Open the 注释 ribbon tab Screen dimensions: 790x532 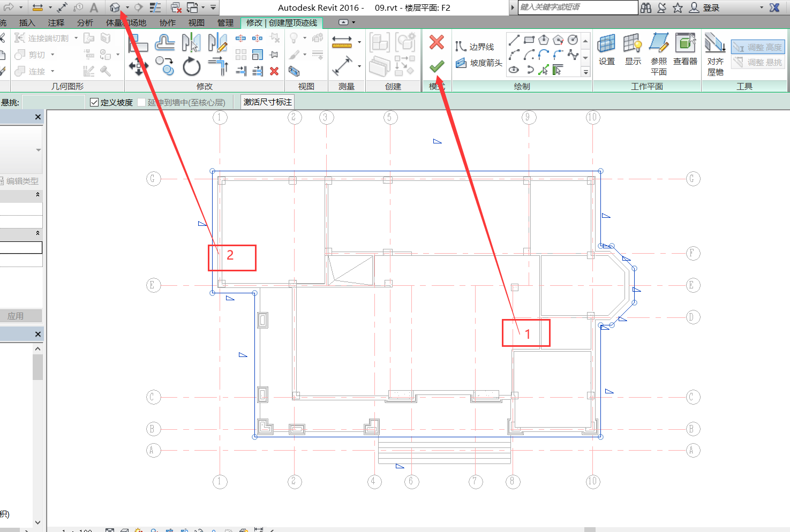(x=56, y=22)
